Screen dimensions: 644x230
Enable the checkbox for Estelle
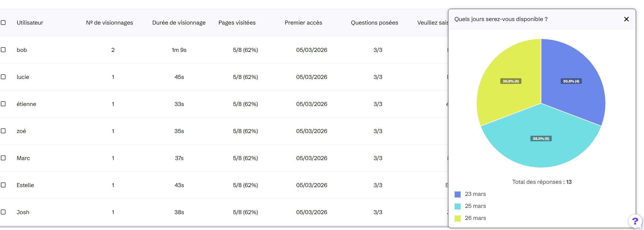(x=3, y=185)
